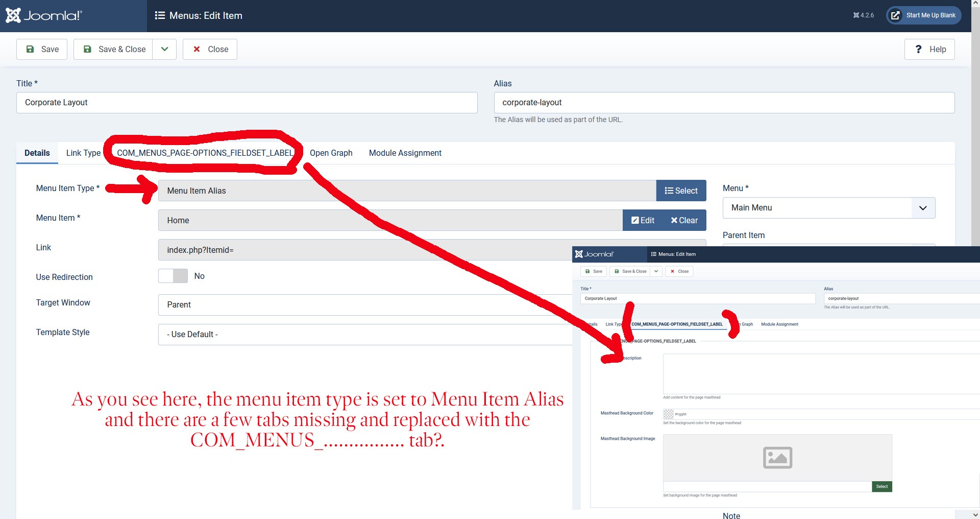Click the Save button in inset screenshot

tap(594, 271)
